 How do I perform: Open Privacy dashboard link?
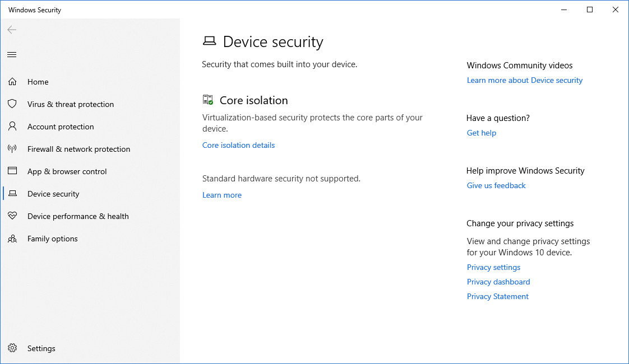tap(498, 282)
